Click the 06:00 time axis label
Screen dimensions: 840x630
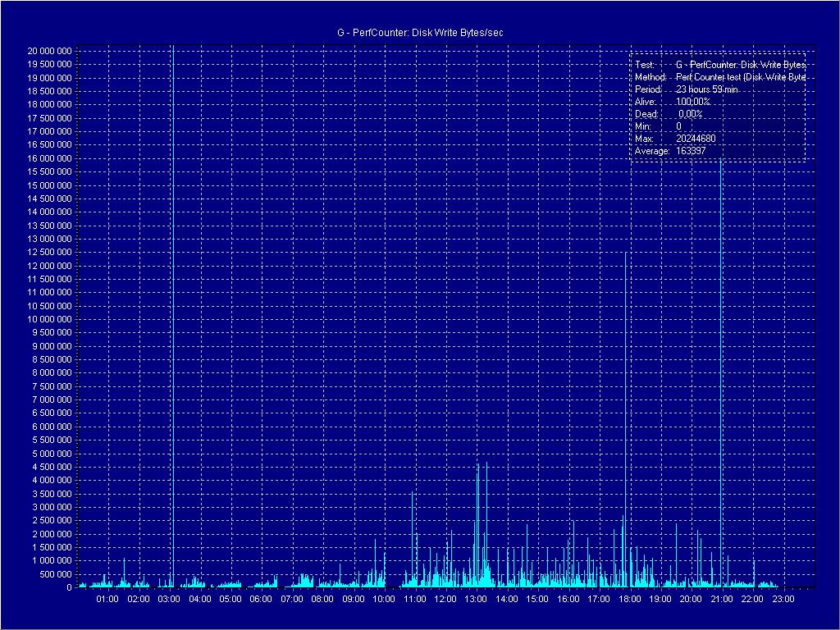click(x=260, y=600)
